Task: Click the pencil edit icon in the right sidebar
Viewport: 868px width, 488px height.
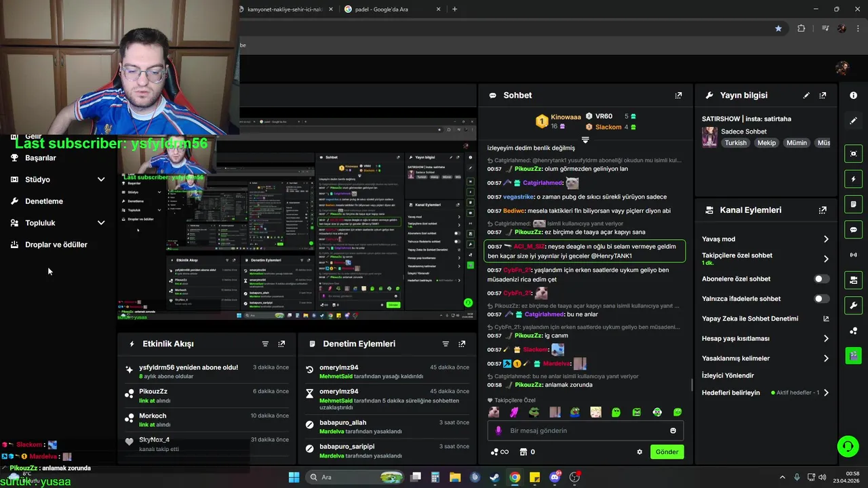Action: 854,121
